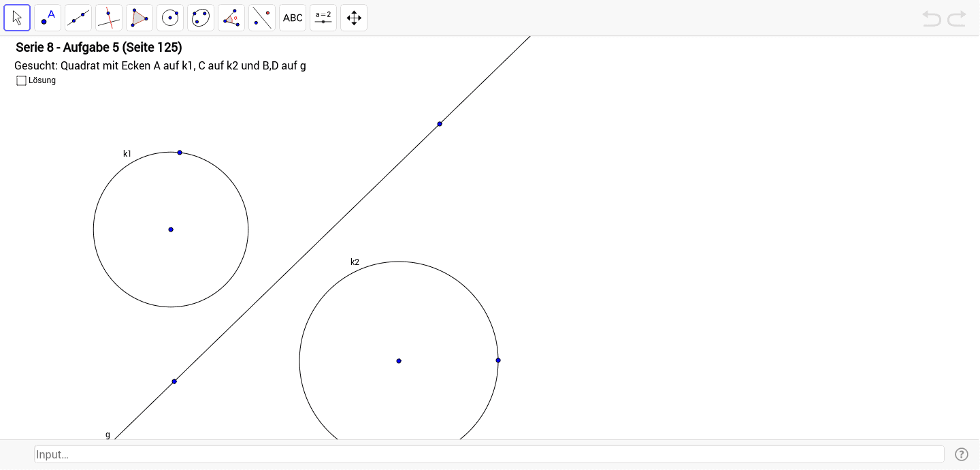Click the center point of circle k1
Image resolution: width=980 pixels, height=470 pixels.
pos(171,230)
